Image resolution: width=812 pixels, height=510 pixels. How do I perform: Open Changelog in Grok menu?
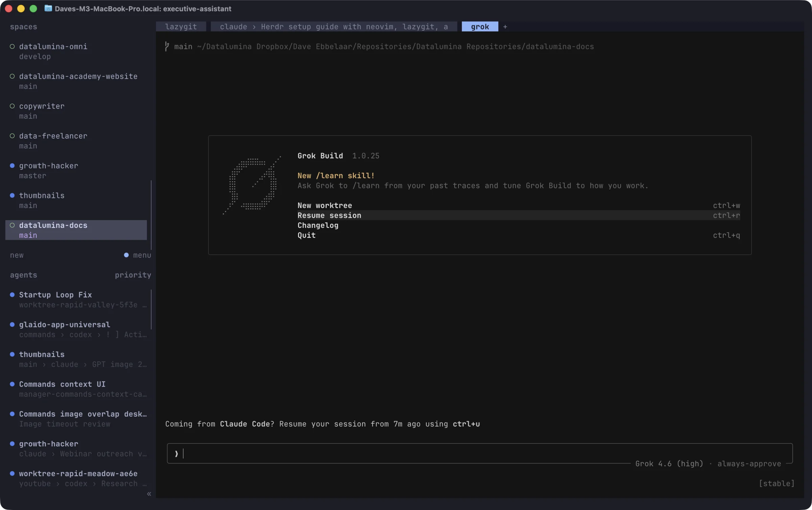(519, 225)
